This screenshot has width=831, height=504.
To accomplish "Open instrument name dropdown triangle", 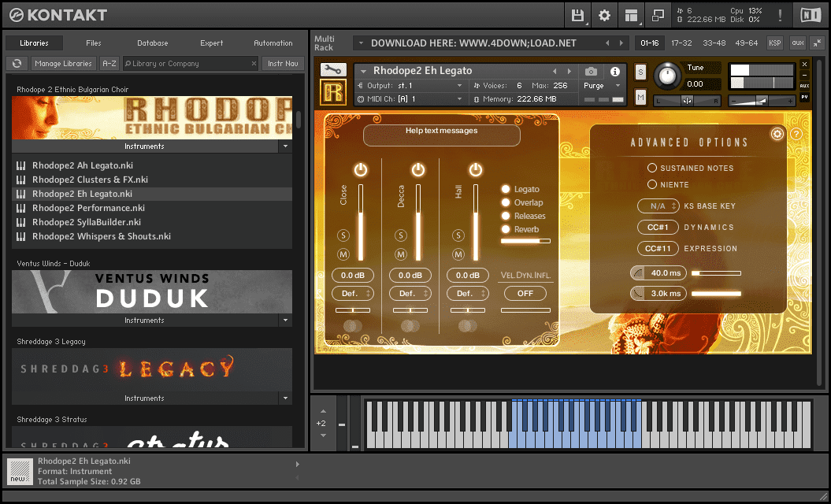I will (x=364, y=71).
